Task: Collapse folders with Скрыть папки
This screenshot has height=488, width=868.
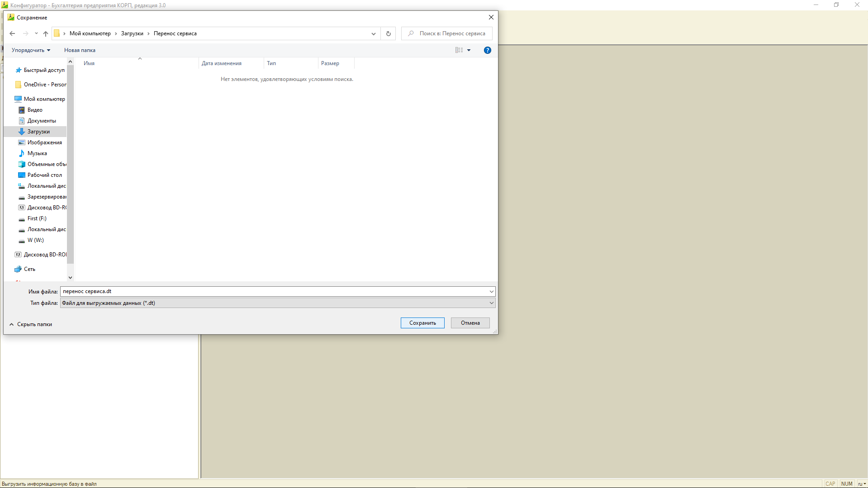Action: (x=31, y=324)
